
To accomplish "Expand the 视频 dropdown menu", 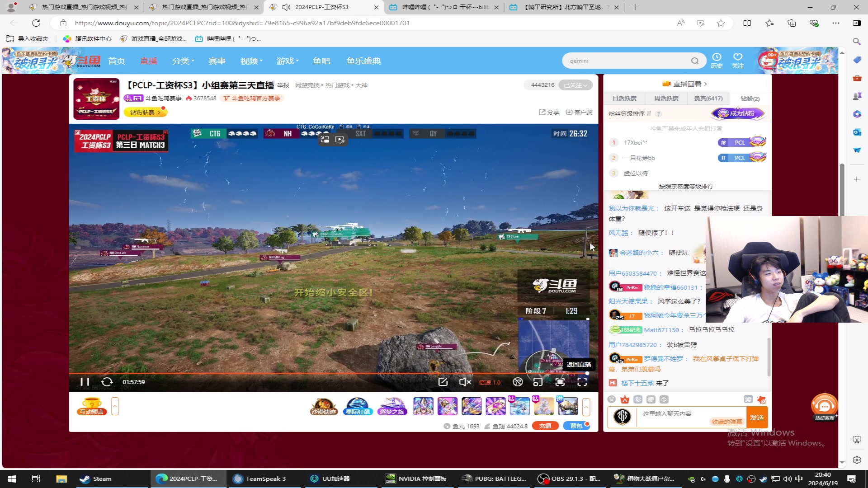I will 251,61.
